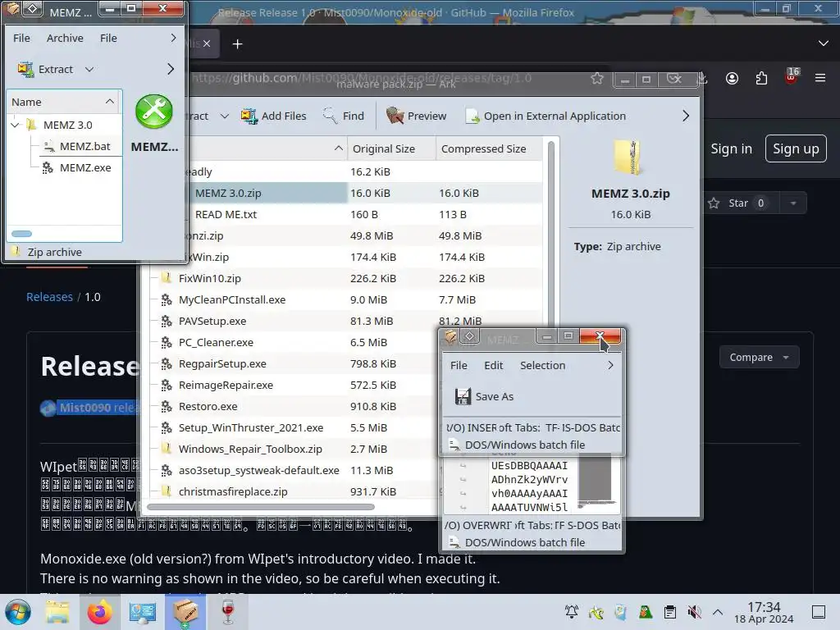Open the Archive menu in MEMZ window
840x630 pixels.
tap(65, 38)
